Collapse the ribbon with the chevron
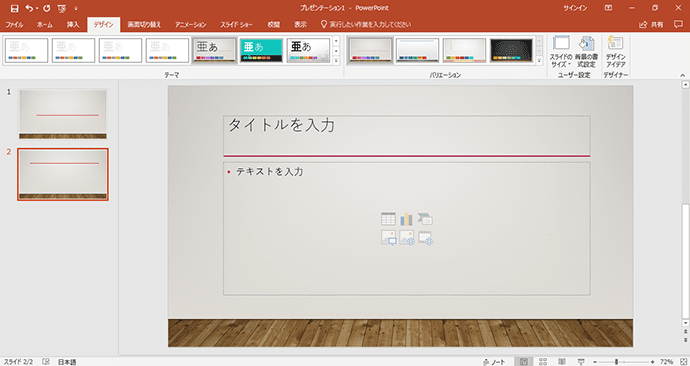The height and width of the screenshot is (366, 690). point(683,75)
